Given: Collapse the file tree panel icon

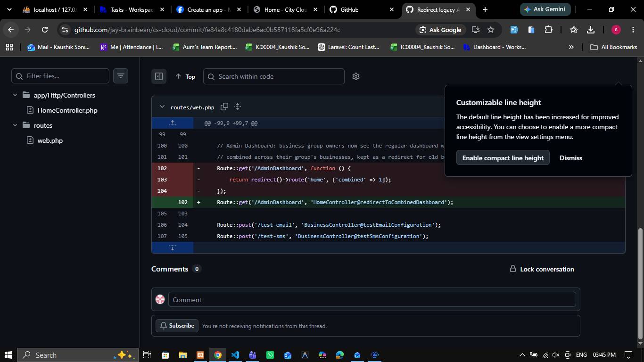Looking at the screenshot, I should [159, 76].
